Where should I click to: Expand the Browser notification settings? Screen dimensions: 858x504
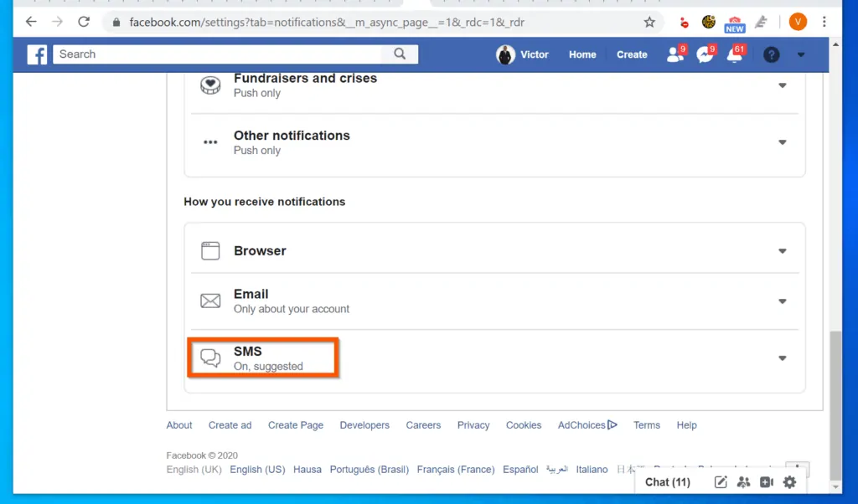tap(494, 251)
